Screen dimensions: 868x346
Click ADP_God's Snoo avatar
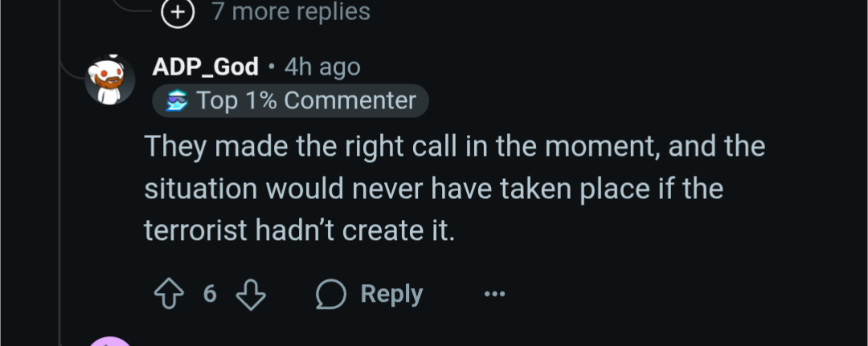point(110,80)
